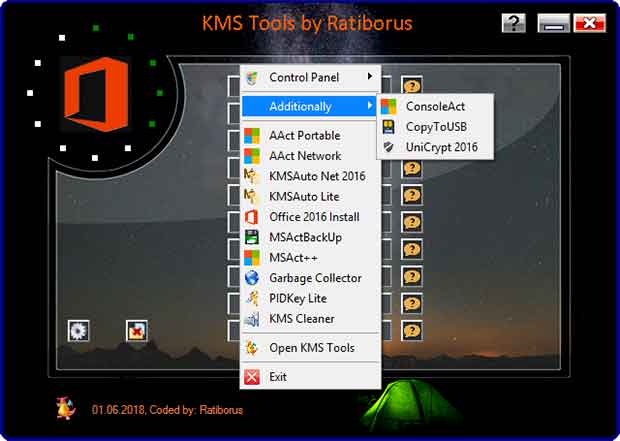
Task: Click the 'KMS Tools by Ratiborus' title
Action: 307,23
